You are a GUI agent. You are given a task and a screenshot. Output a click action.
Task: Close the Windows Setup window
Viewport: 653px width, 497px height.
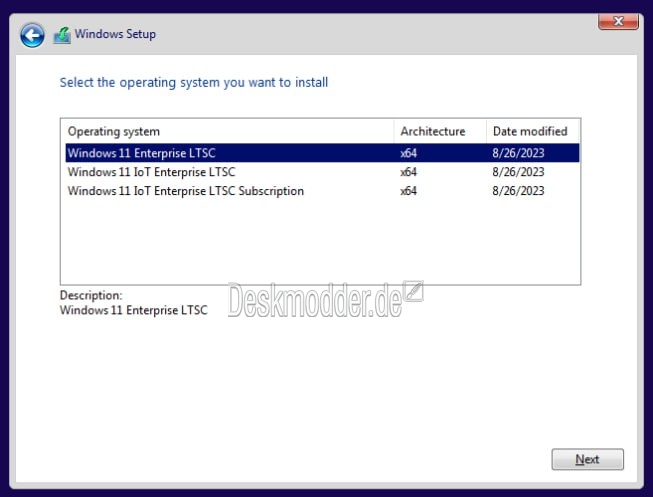(x=618, y=21)
